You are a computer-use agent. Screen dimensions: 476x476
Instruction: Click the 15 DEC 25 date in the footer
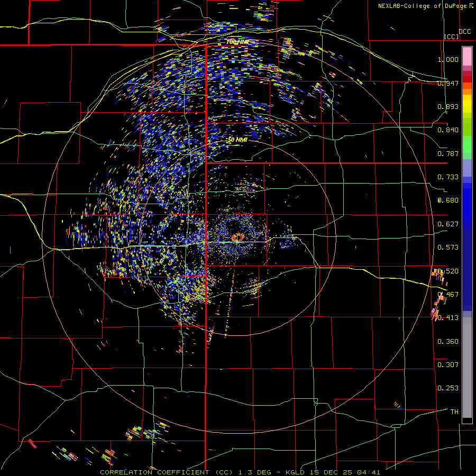pos(332,472)
